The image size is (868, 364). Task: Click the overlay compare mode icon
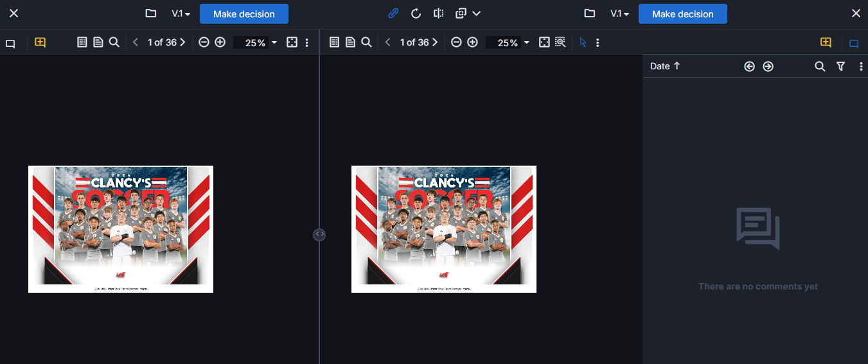[x=461, y=13]
